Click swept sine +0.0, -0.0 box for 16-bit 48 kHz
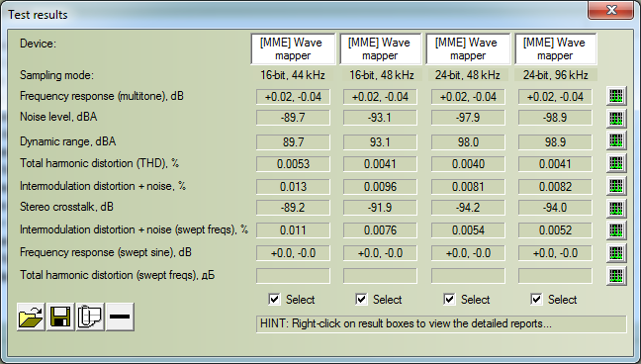Viewport: 641px width, 364px height. 380,253
